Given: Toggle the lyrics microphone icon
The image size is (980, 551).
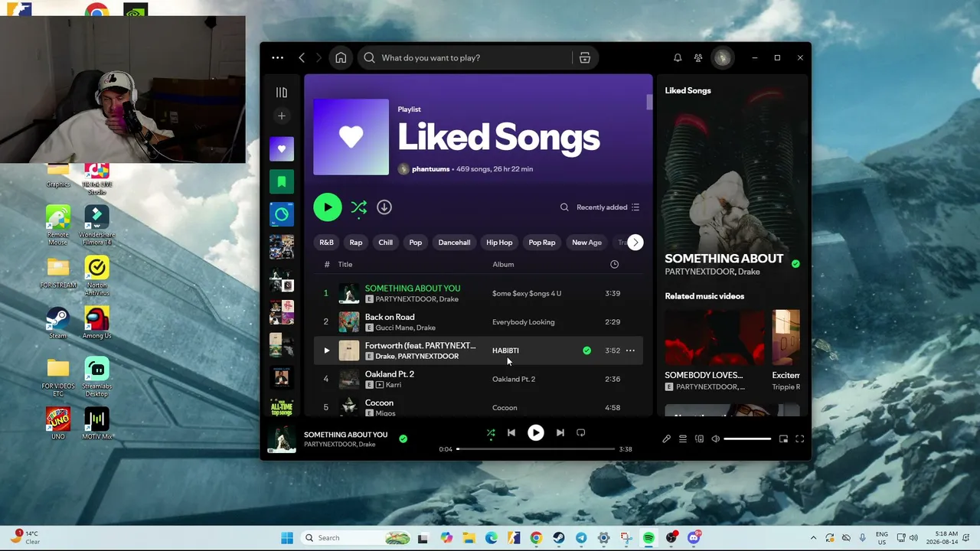Looking at the screenshot, I should pyautogui.click(x=666, y=439).
